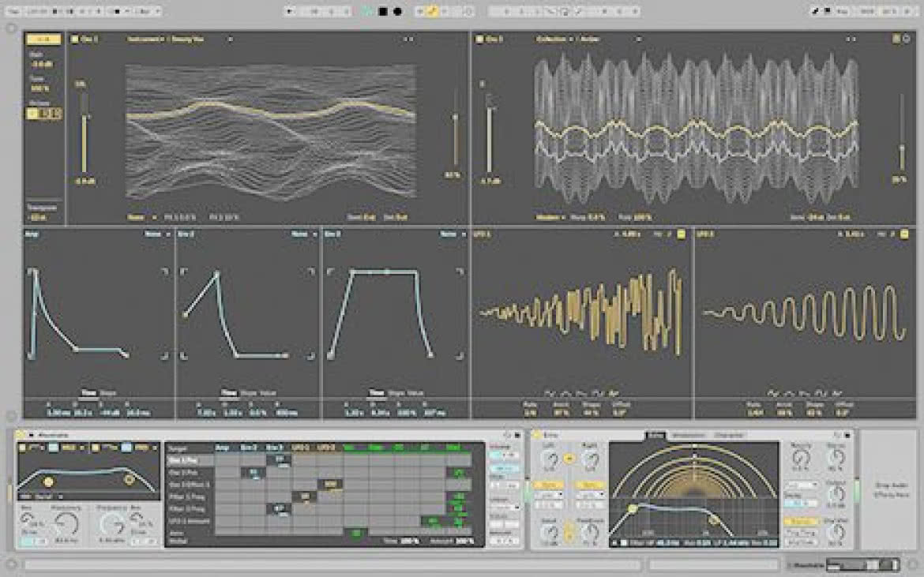The image size is (924, 577).
Task: Click Osc 1 gain vertical slider
Action: 84,133
